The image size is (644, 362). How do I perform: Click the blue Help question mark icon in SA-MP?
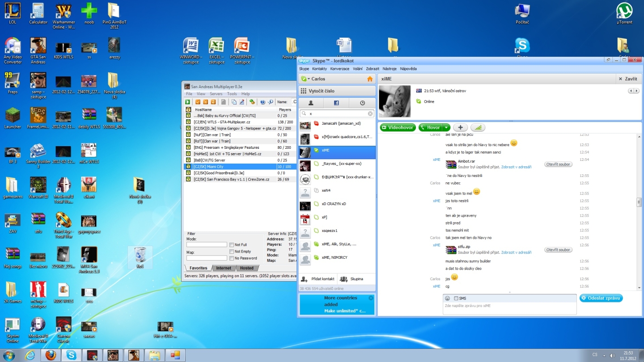point(263,102)
